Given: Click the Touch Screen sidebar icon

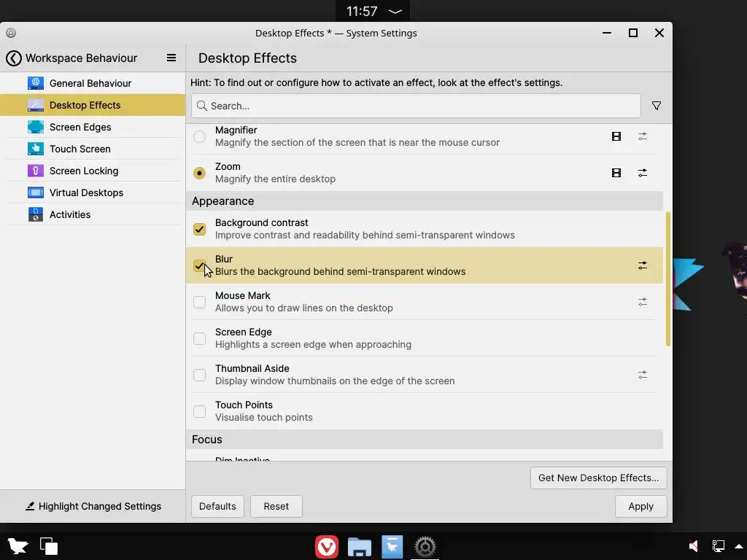Looking at the screenshot, I should coord(35,149).
